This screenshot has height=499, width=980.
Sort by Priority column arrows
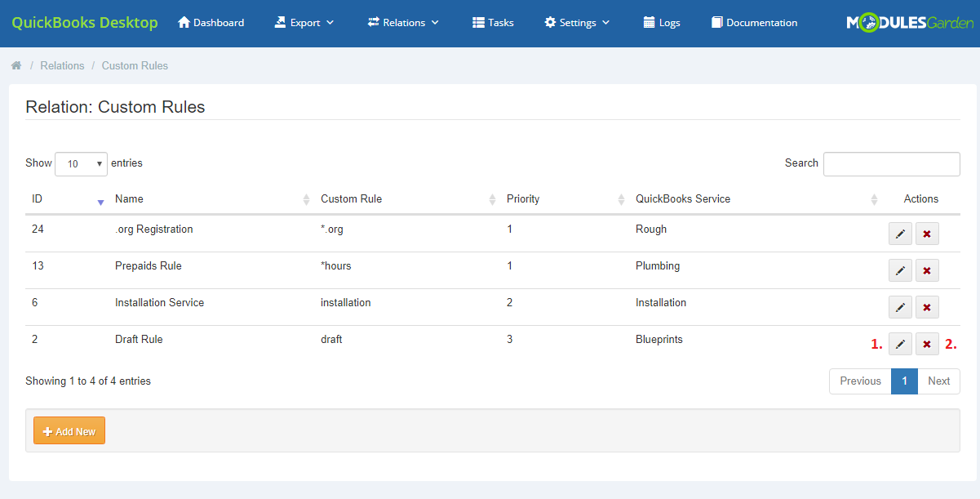click(621, 199)
